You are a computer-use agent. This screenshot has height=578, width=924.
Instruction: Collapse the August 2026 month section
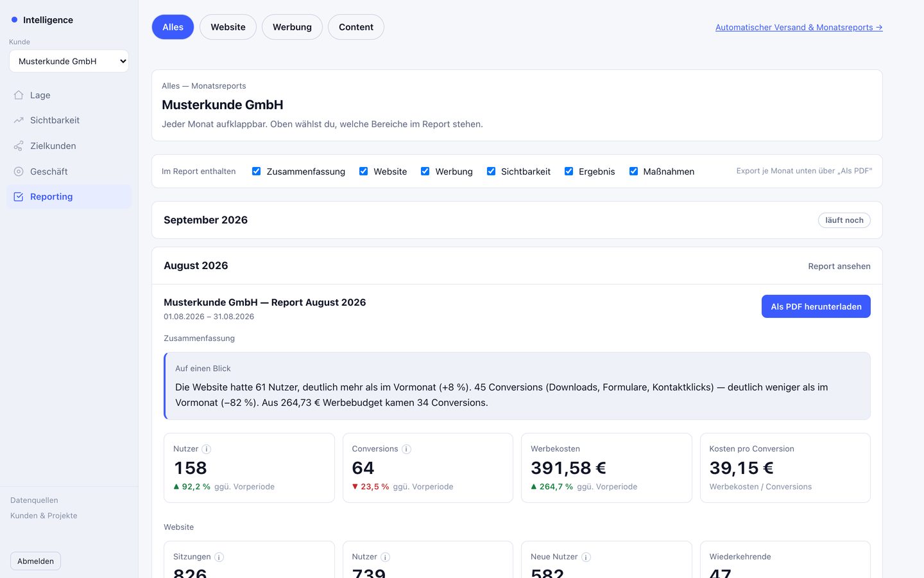coord(517,266)
